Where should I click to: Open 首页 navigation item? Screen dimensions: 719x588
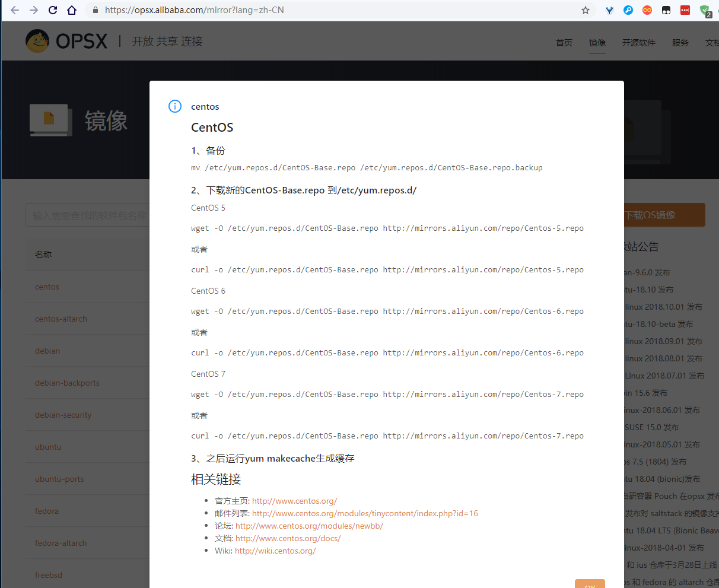click(x=564, y=43)
